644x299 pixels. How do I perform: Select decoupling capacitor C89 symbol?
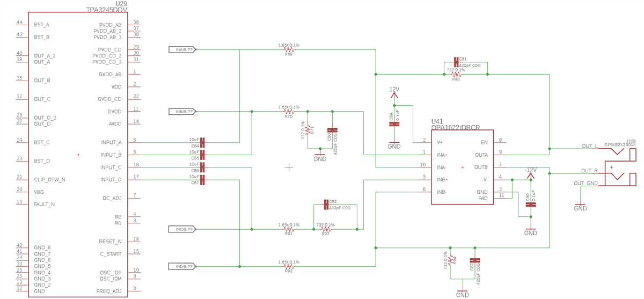(394, 124)
